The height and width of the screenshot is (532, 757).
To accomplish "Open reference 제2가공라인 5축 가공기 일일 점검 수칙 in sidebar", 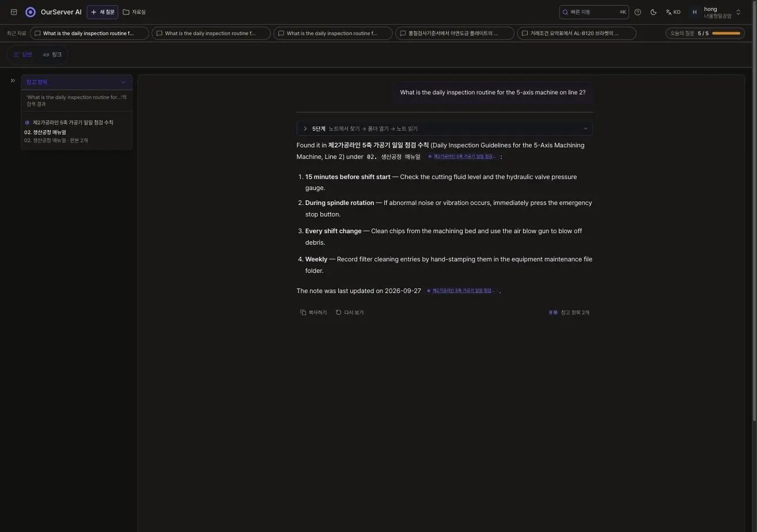I will (73, 123).
